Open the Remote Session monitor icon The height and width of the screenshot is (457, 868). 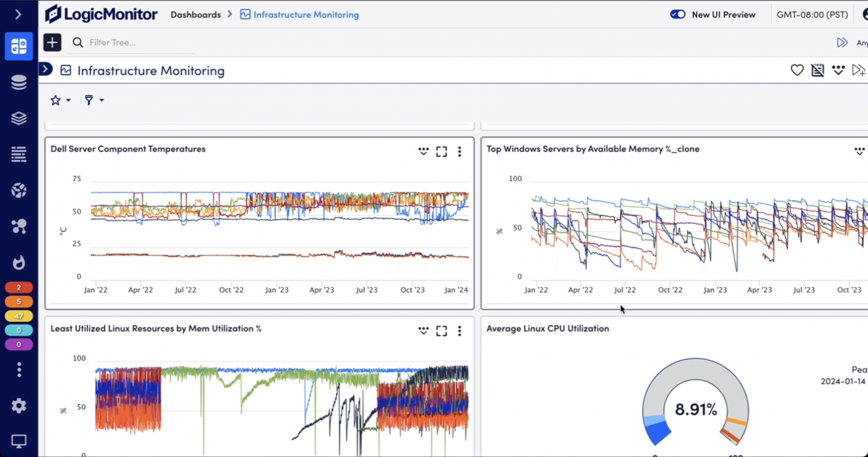(x=19, y=441)
